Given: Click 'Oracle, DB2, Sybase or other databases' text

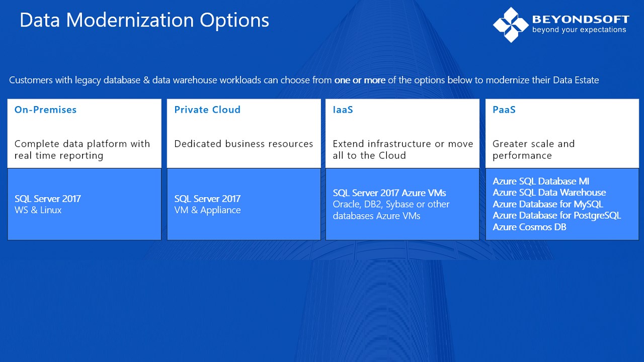Looking at the screenshot, I should click(x=391, y=210).
